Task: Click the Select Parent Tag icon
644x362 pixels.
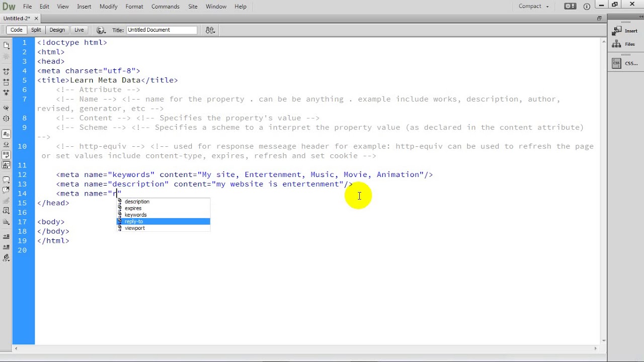Action: 6,108
